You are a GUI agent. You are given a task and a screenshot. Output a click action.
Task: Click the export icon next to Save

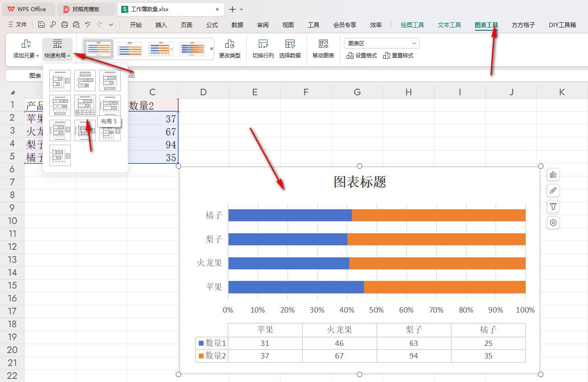53,25
